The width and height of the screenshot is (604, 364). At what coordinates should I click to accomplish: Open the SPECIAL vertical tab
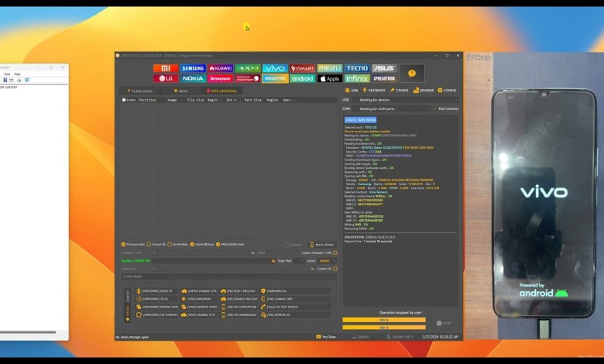click(x=128, y=313)
